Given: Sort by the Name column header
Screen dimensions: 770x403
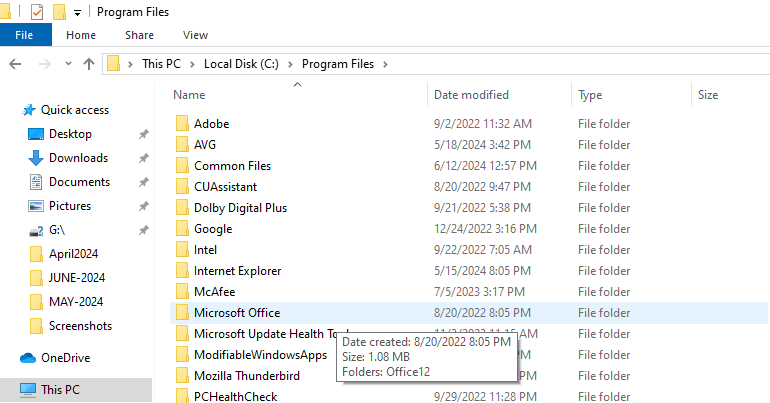Looking at the screenshot, I should 189,95.
